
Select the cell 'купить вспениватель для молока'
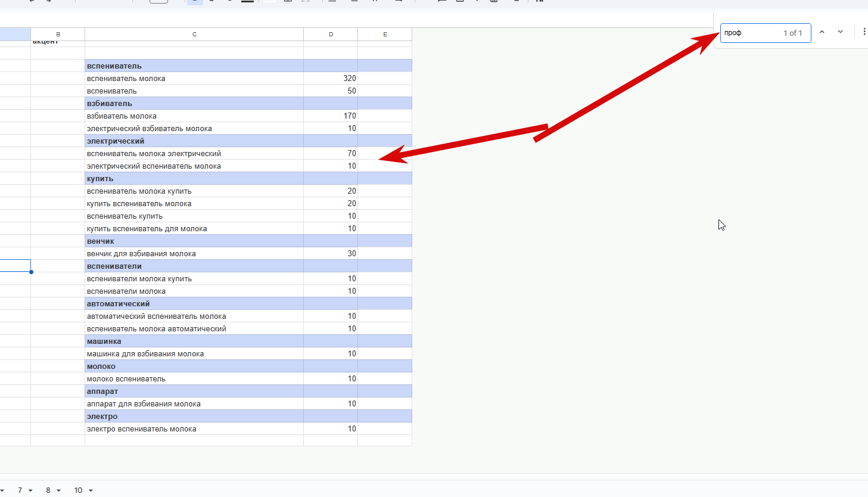[194, 229]
